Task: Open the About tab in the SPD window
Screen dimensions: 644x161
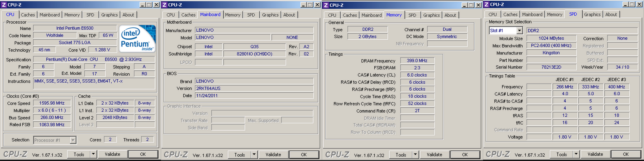Action: point(611,14)
